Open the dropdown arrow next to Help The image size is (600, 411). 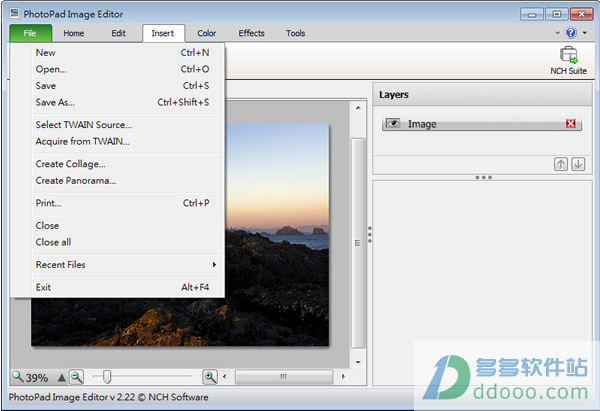coord(585,33)
